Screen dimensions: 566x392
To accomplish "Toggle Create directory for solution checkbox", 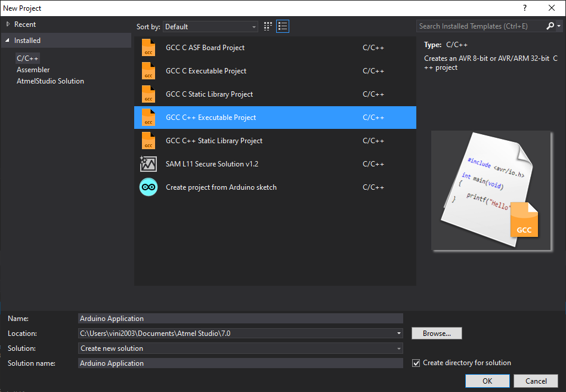I will pos(416,363).
